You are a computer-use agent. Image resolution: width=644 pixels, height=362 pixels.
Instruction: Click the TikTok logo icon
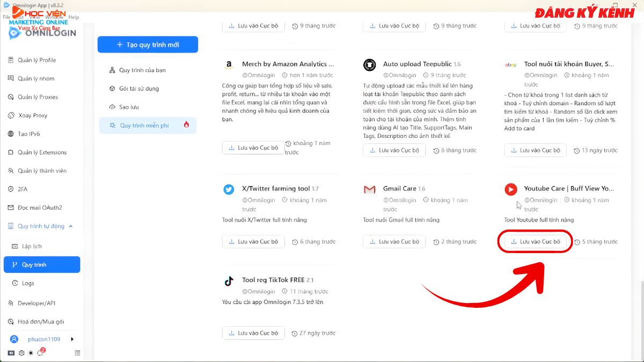coord(229,280)
